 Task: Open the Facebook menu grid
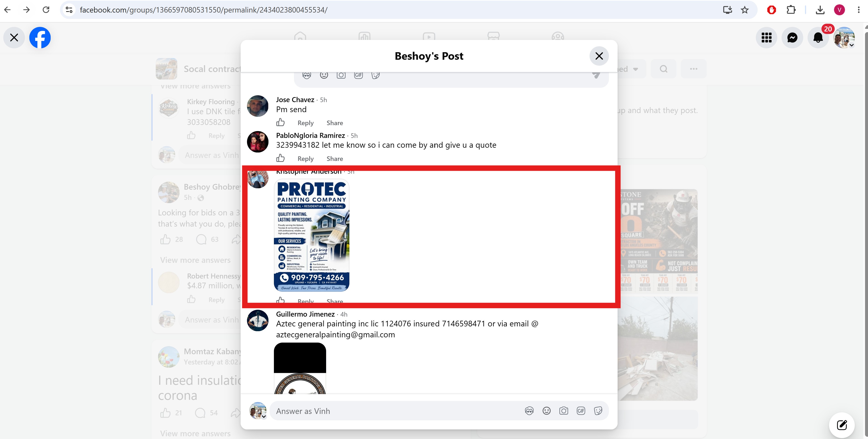click(x=766, y=37)
